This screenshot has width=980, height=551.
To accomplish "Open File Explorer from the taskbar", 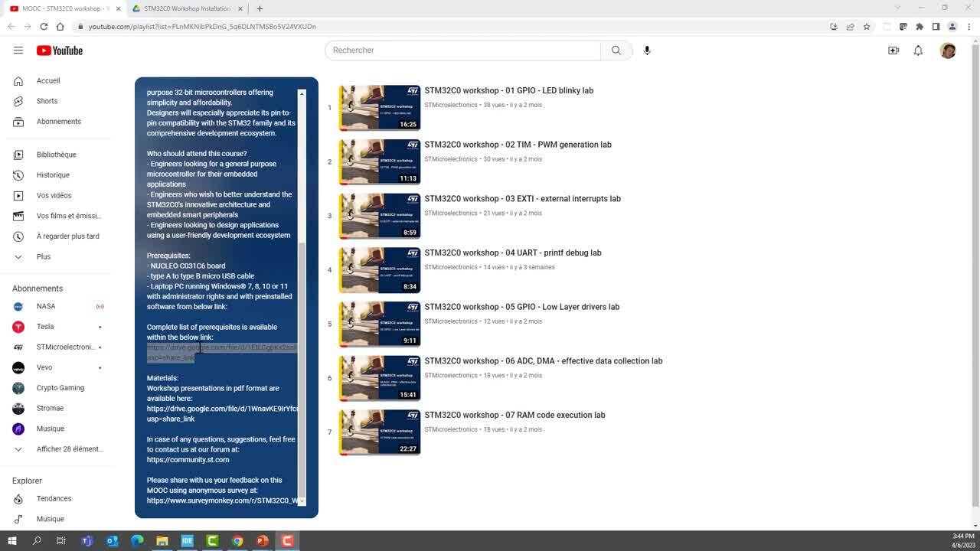I will (x=162, y=541).
